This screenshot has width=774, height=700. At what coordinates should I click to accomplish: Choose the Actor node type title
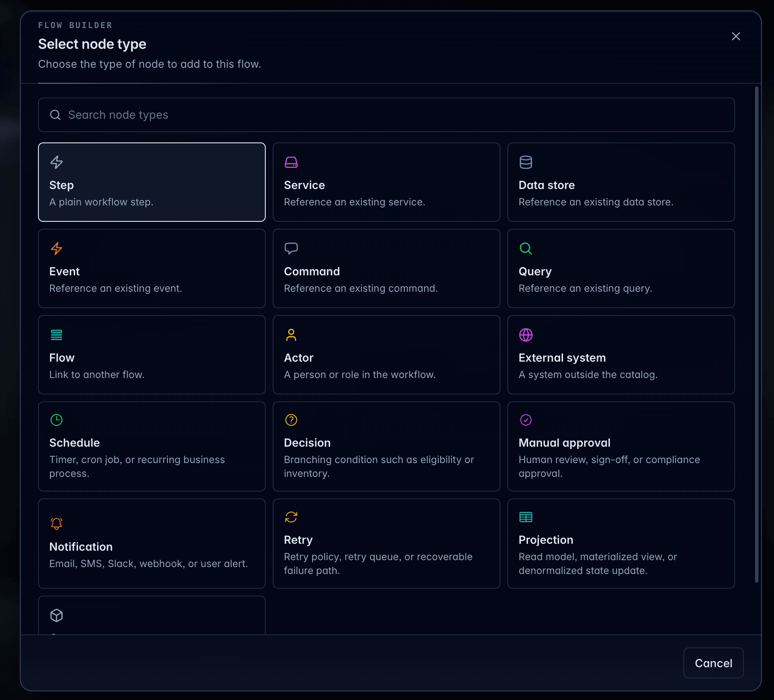(x=299, y=358)
